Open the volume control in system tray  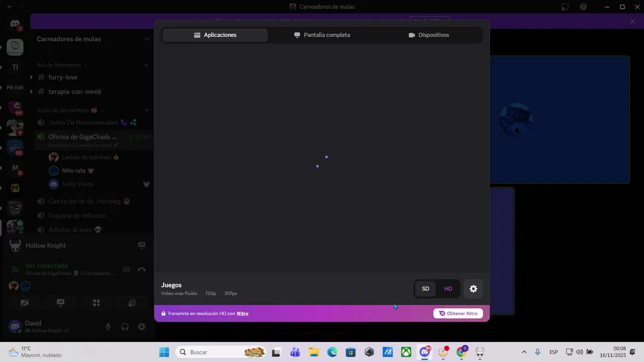(579, 352)
